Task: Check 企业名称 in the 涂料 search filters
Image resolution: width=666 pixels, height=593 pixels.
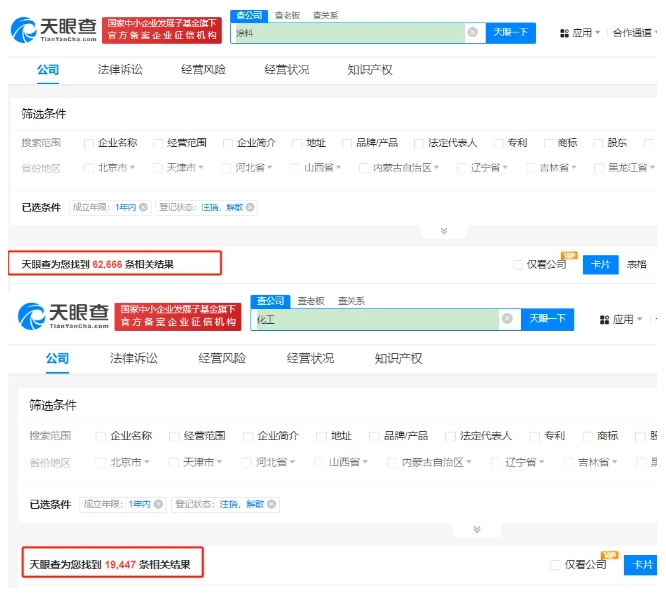Action: (89, 143)
